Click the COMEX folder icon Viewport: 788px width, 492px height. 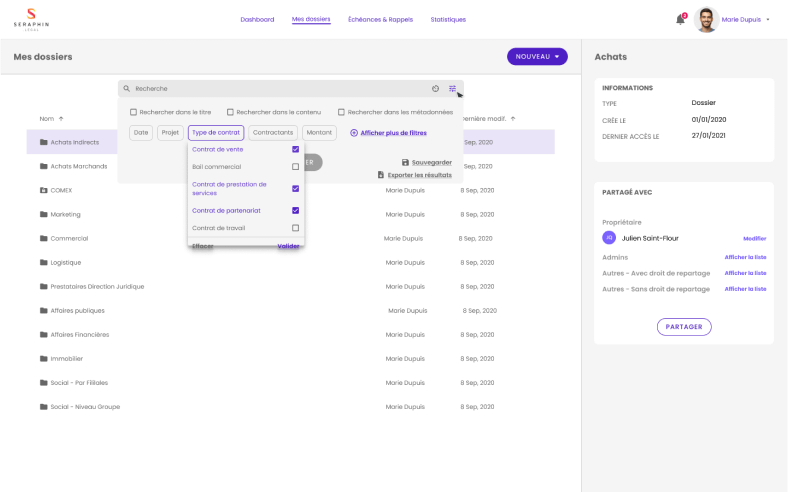[x=44, y=190]
